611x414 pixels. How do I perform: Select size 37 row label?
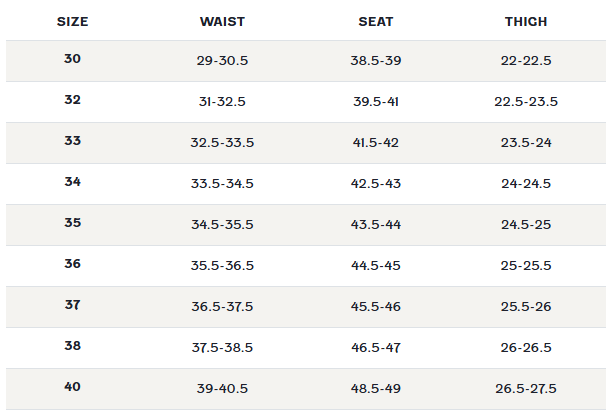coord(72,304)
